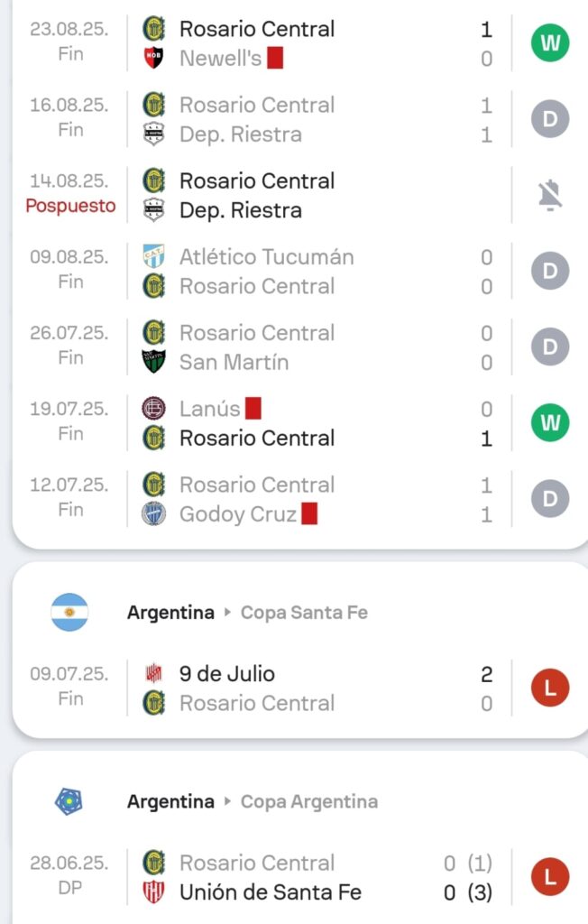Click the Argentina flag icon by Copa Santa Fe
Viewport: 588px width, 924px height.
click(x=69, y=612)
